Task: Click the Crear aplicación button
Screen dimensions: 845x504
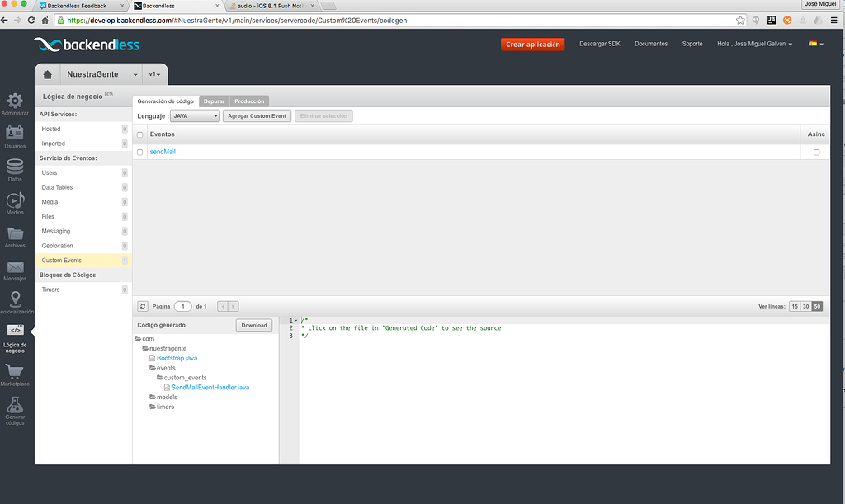Action: click(532, 45)
